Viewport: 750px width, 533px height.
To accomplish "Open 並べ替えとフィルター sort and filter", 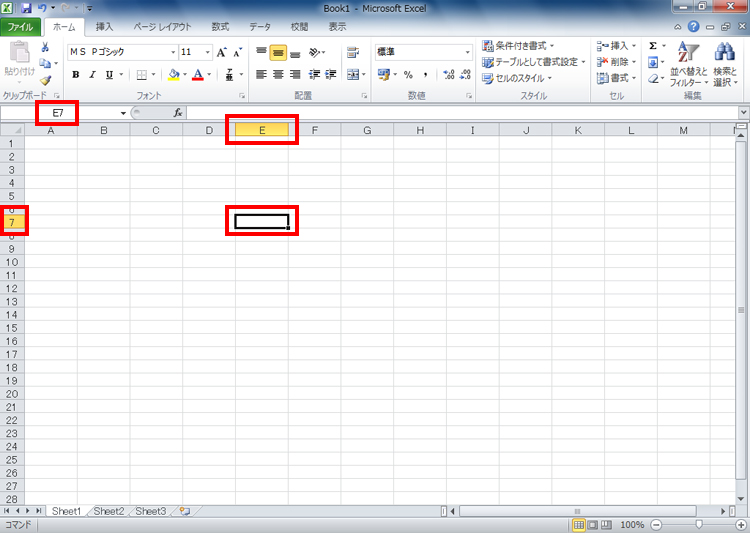I will (689, 64).
